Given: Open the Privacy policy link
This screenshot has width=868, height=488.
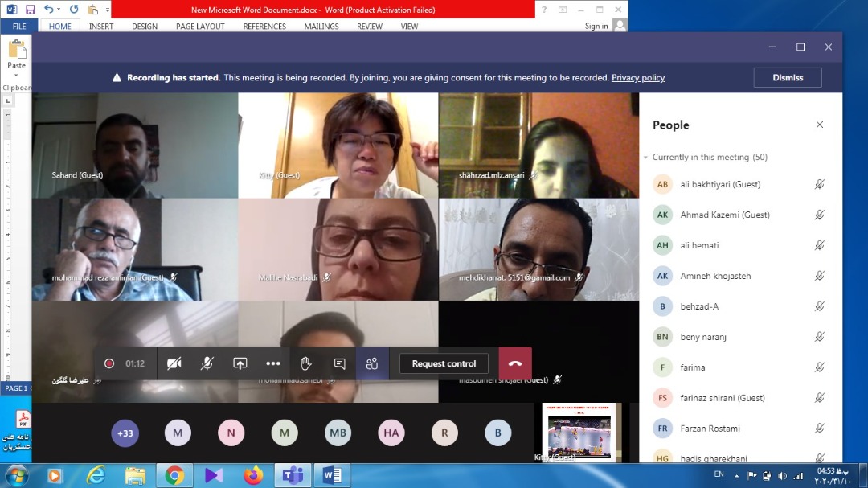Looking at the screenshot, I should point(637,77).
